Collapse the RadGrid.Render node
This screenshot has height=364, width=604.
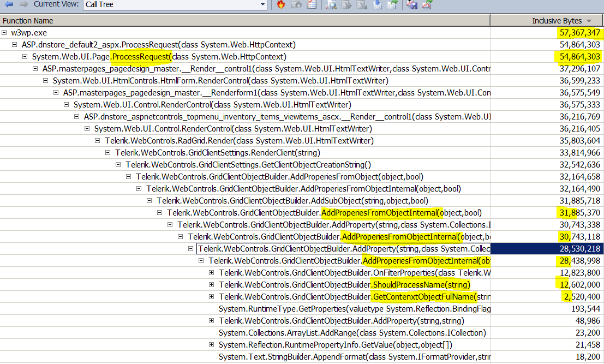click(98, 141)
